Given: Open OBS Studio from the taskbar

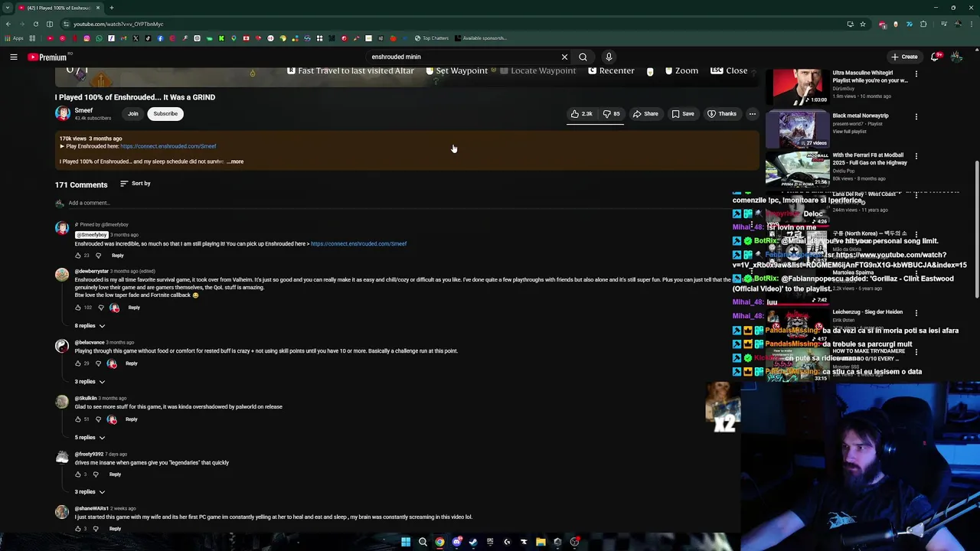Looking at the screenshot, I should coord(574,542).
